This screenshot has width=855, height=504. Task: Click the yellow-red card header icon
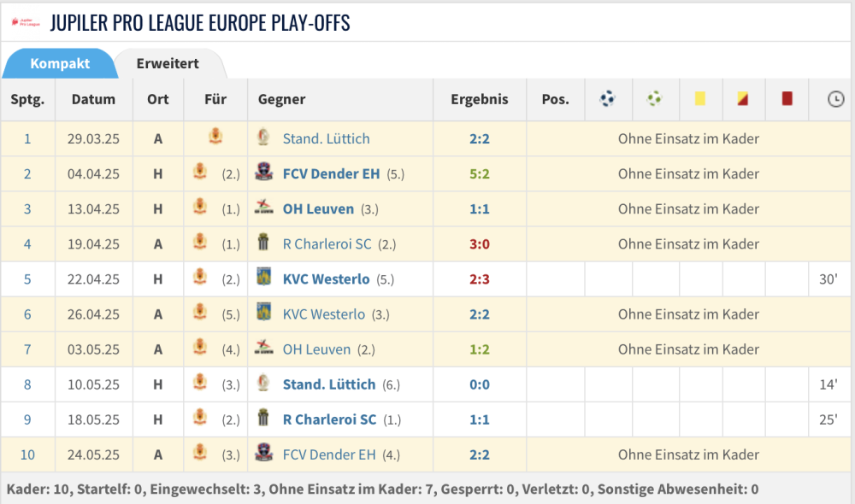click(x=743, y=99)
